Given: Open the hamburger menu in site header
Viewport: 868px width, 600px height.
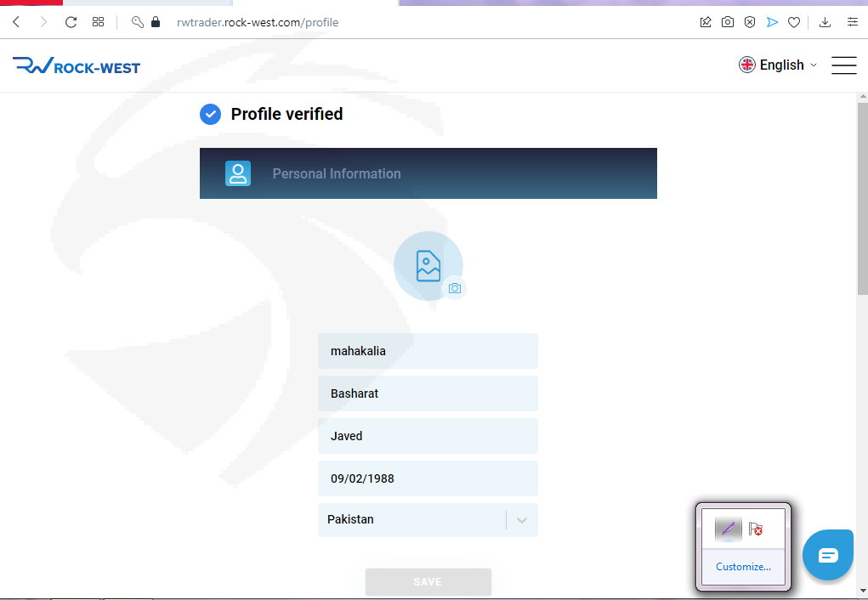Looking at the screenshot, I should [843, 65].
